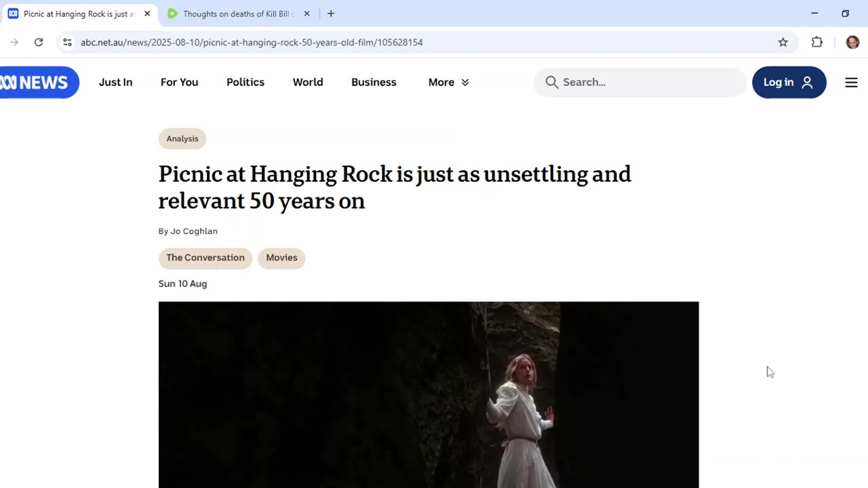The height and width of the screenshot is (488, 868).
Task: Restore down the browser window
Action: coord(845,14)
